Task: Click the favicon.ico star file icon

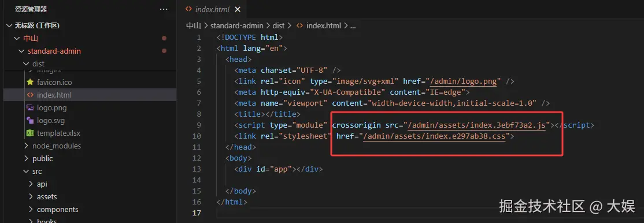Action: click(30, 82)
